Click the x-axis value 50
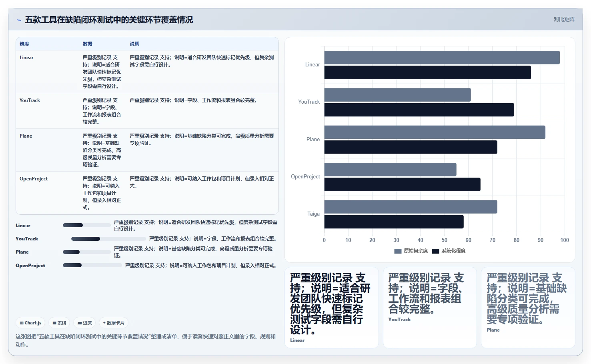Viewport: 591px width, 364px height. pyautogui.click(x=444, y=240)
